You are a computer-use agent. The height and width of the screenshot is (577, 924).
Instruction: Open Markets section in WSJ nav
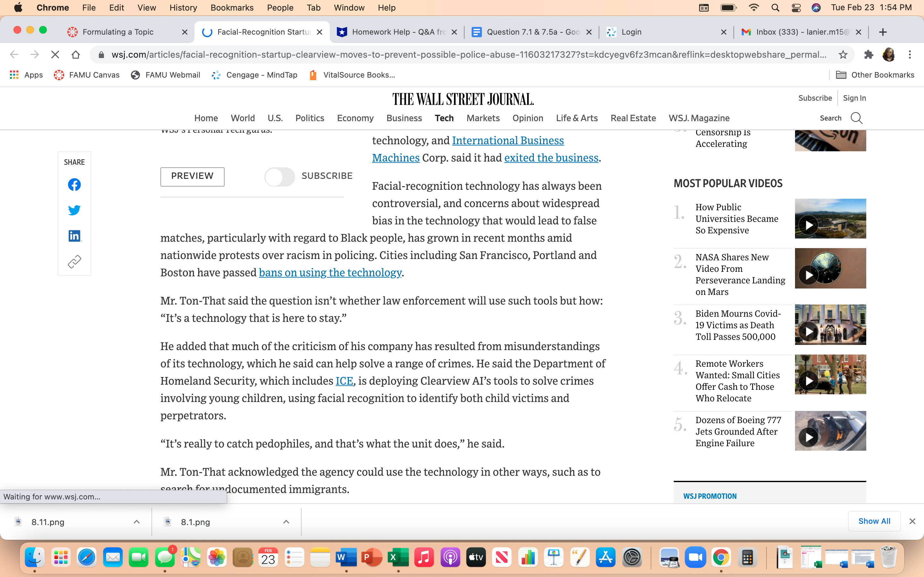483,118
